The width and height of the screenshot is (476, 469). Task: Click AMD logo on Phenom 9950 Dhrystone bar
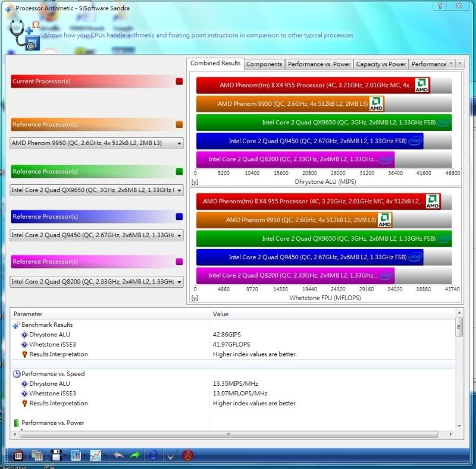tap(376, 104)
